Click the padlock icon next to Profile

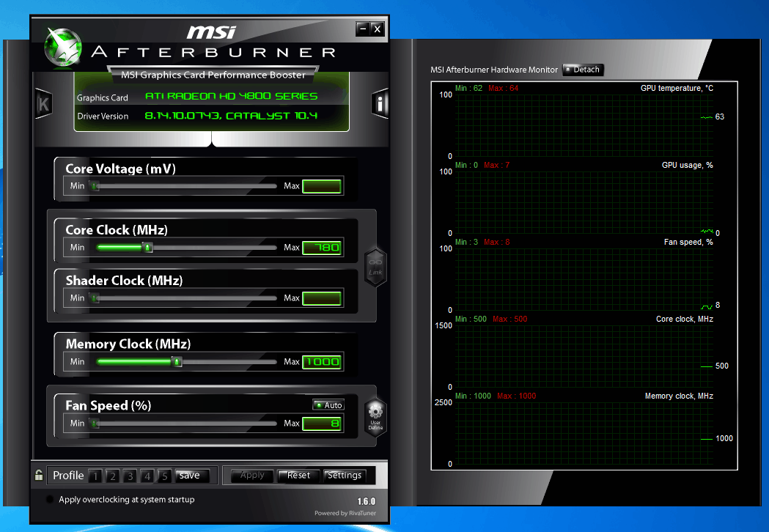tap(38, 475)
